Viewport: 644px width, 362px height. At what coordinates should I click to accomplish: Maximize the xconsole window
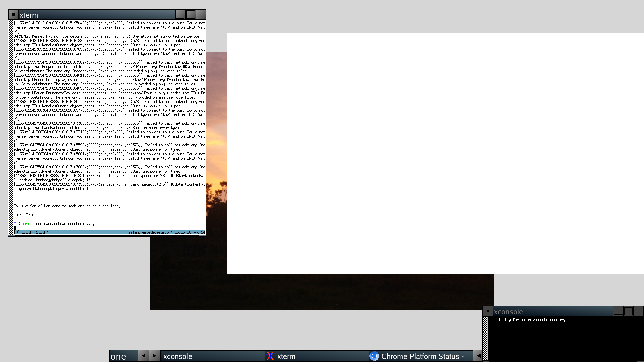628,311
